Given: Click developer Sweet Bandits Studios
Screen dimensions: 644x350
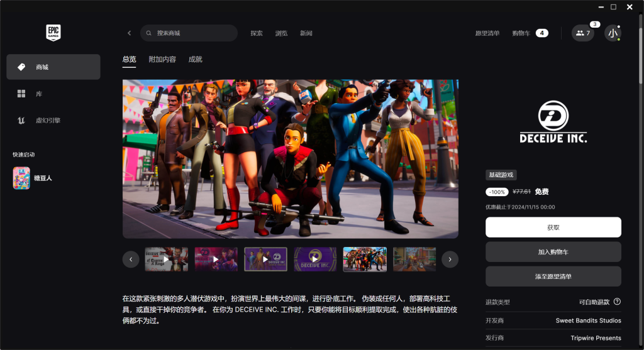Looking at the screenshot, I should click(x=588, y=320).
